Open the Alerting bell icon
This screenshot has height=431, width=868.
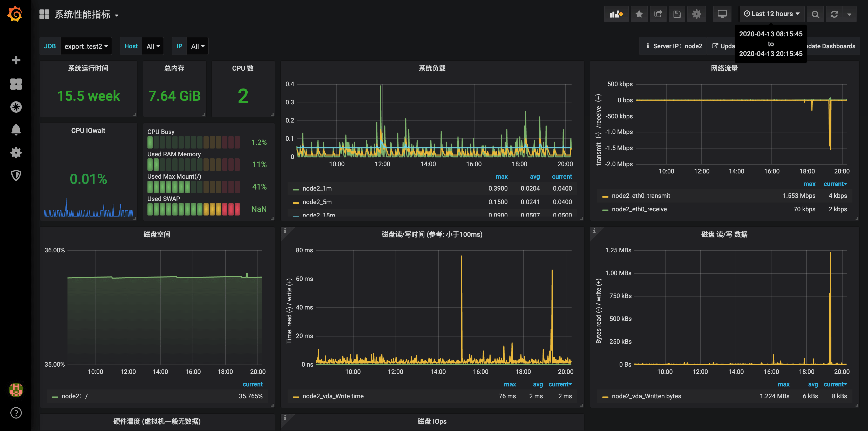click(x=16, y=130)
